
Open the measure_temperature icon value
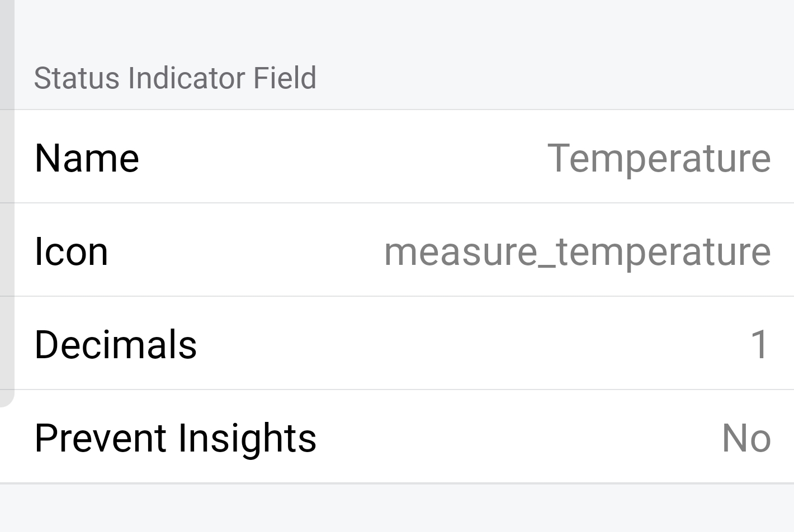577,251
